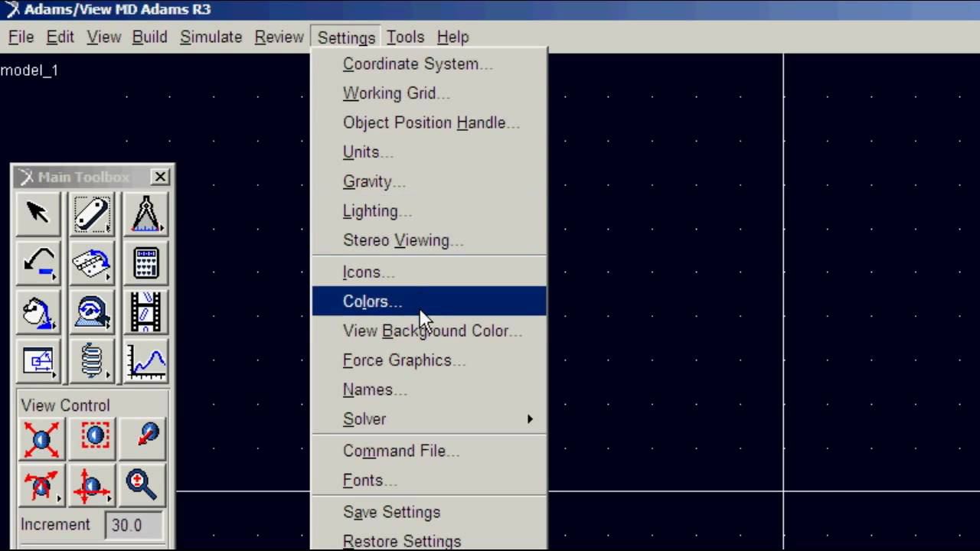Select Stereo Viewing menu entry
This screenshot has height=551, width=980.
pos(429,240)
